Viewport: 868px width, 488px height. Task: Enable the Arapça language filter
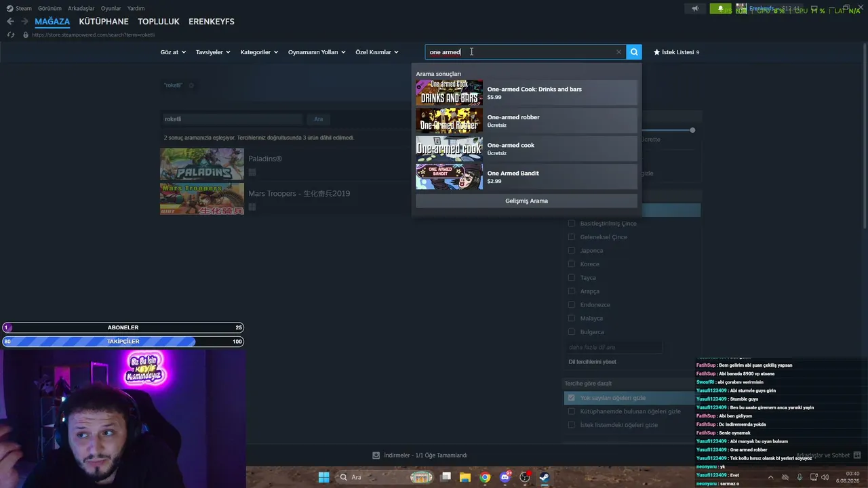tap(572, 291)
